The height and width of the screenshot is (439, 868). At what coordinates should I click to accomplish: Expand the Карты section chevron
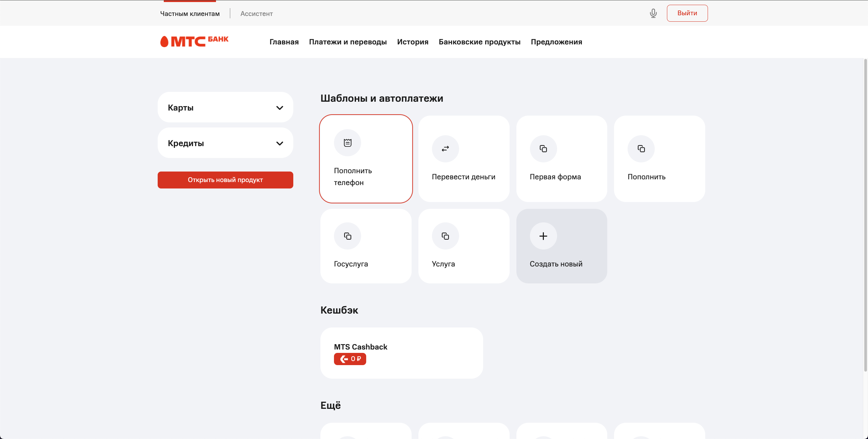280,108
